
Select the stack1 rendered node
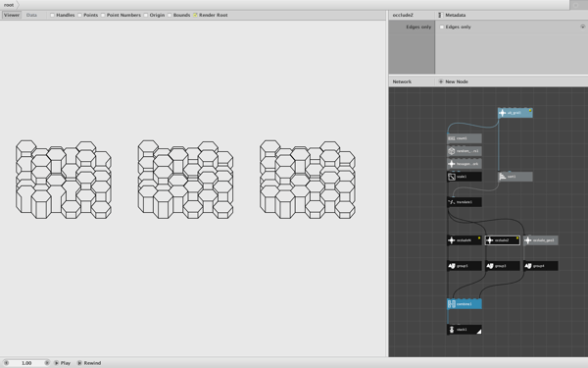465,330
